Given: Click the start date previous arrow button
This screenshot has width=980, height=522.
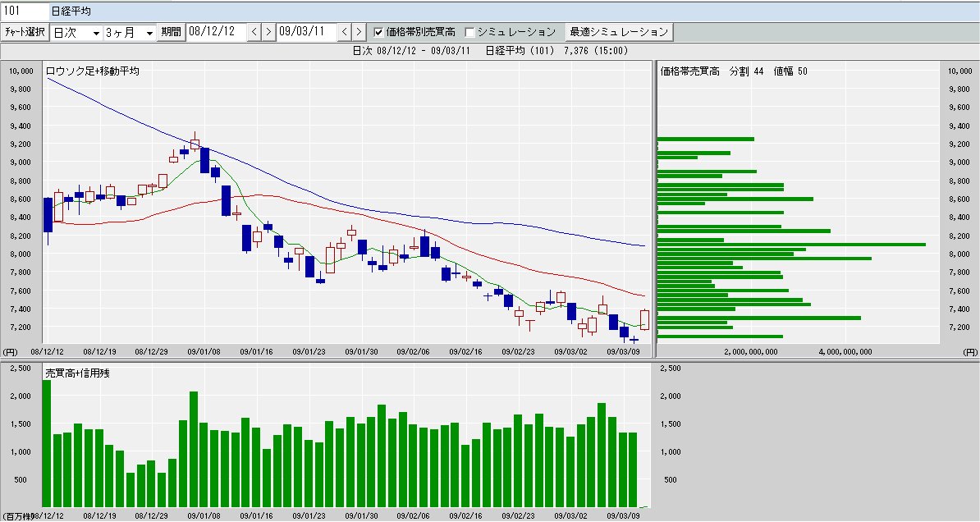Looking at the screenshot, I should [254, 32].
